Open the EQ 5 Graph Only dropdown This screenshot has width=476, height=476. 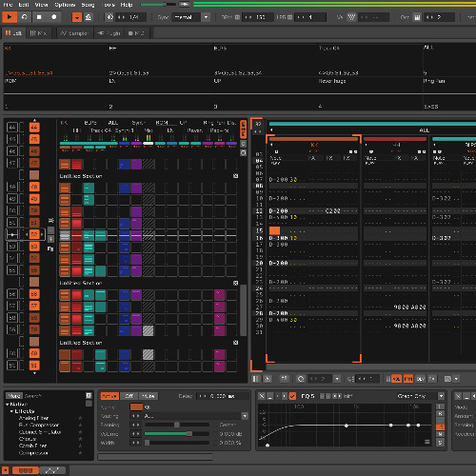[441, 396]
